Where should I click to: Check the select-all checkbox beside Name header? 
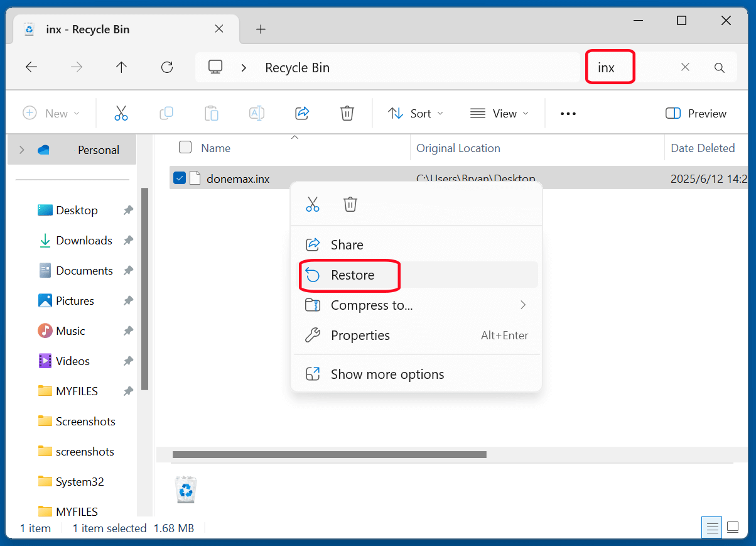[x=185, y=146]
